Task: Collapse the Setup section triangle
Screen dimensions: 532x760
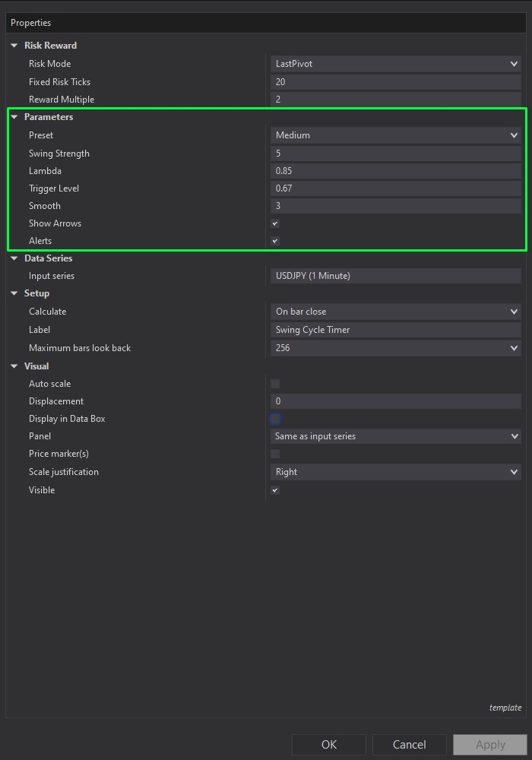Action: (x=14, y=293)
